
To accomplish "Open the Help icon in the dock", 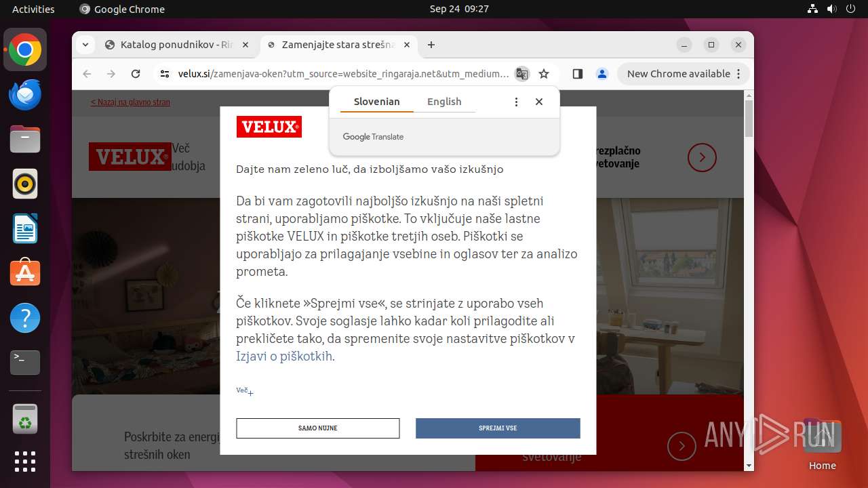I will coord(25,318).
